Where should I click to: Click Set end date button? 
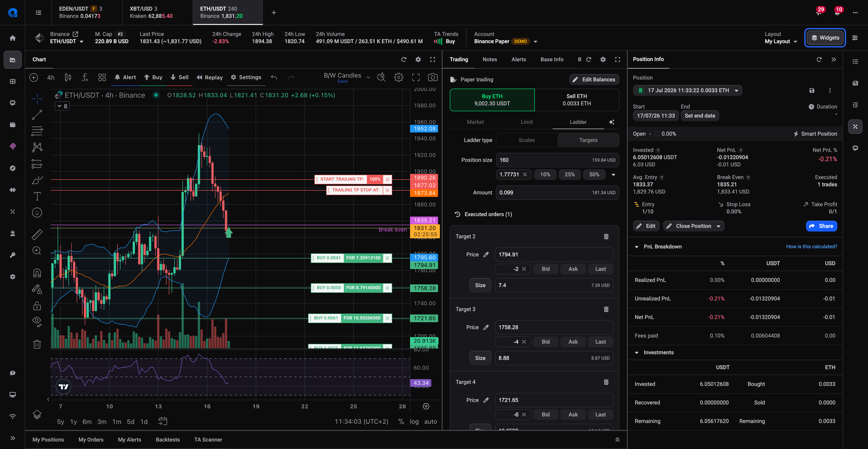[x=700, y=116]
